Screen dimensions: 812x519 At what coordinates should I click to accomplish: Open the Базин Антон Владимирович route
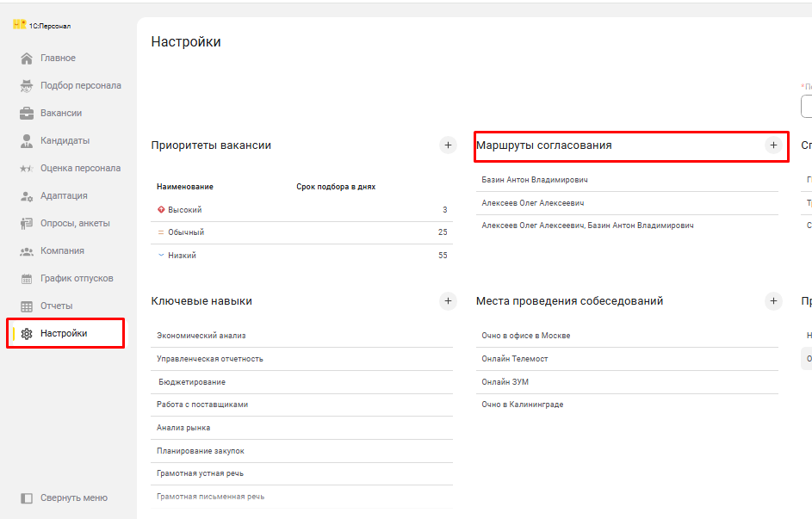click(x=535, y=180)
